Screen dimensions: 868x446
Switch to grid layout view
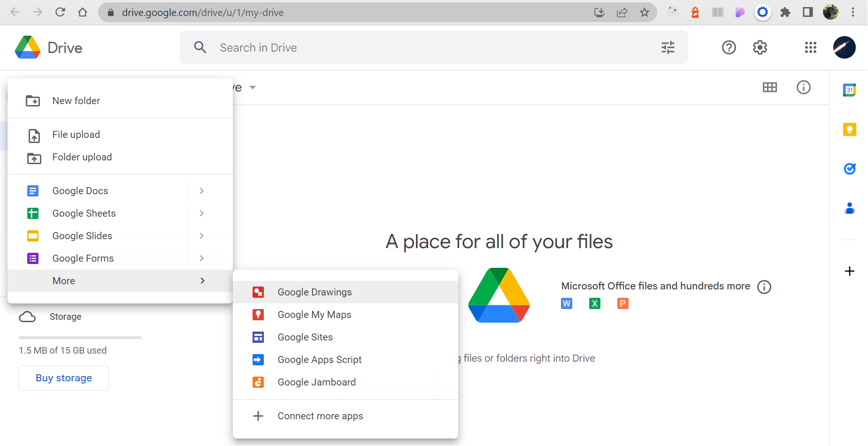(770, 87)
